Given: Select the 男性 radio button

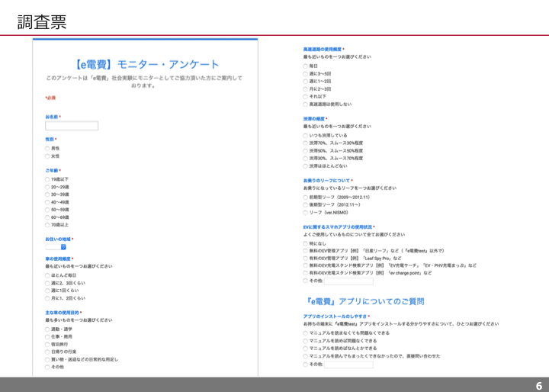Looking at the screenshot, I should 47,149.
